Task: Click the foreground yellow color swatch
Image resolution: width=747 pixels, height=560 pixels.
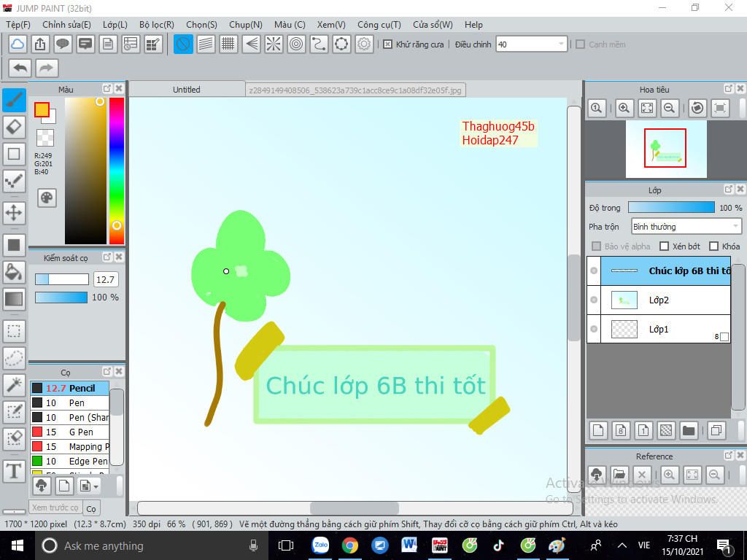Action: (42, 109)
